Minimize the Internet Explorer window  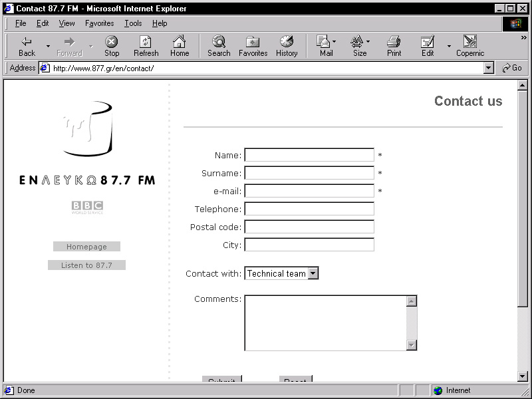(499, 9)
